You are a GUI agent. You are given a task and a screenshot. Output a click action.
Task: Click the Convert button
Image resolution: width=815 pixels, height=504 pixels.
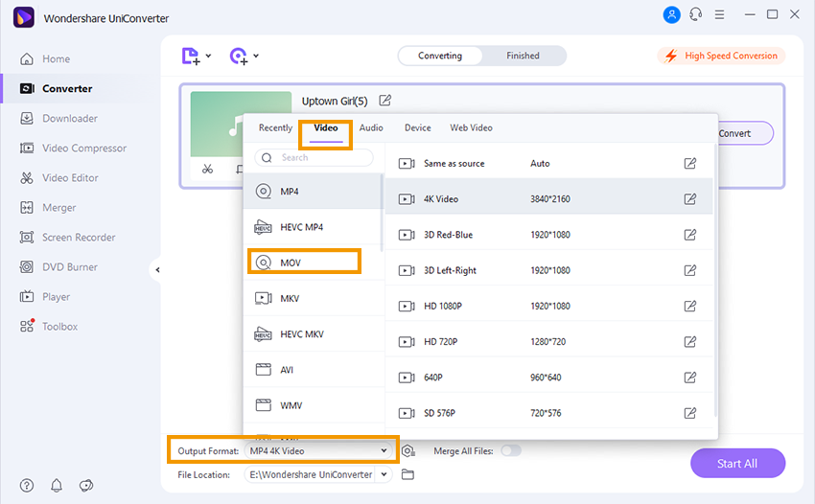click(744, 133)
